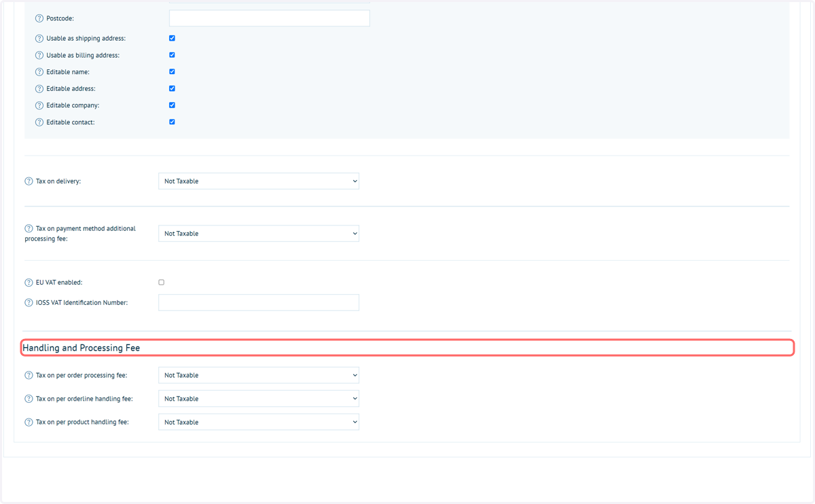This screenshot has width=815, height=504.
Task: Uncheck Usable as shipping address
Action: [x=172, y=38]
